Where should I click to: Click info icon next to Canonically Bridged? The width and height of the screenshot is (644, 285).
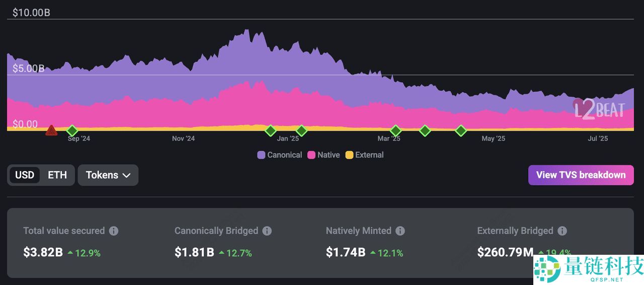click(x=267, y=231)
